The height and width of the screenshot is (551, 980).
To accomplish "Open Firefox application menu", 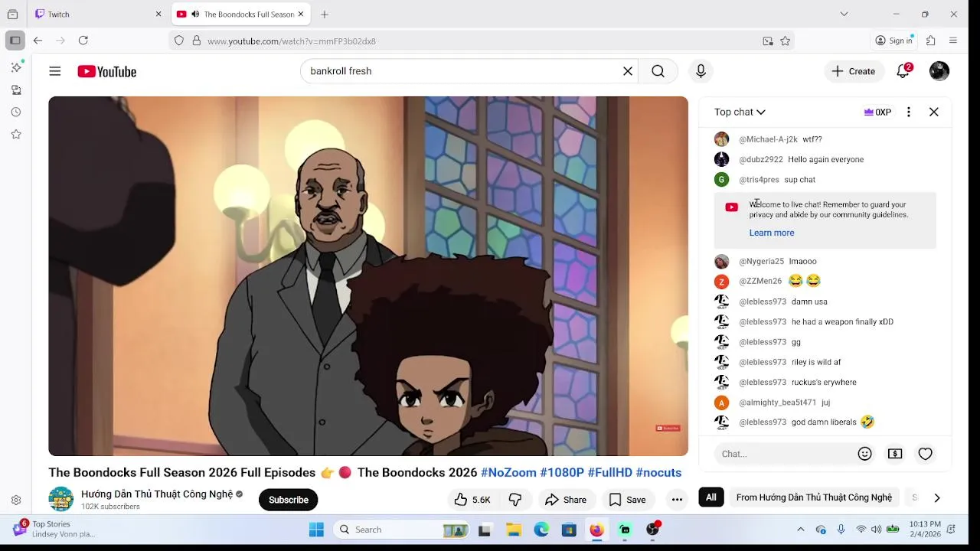I will (x=953, y=41).
